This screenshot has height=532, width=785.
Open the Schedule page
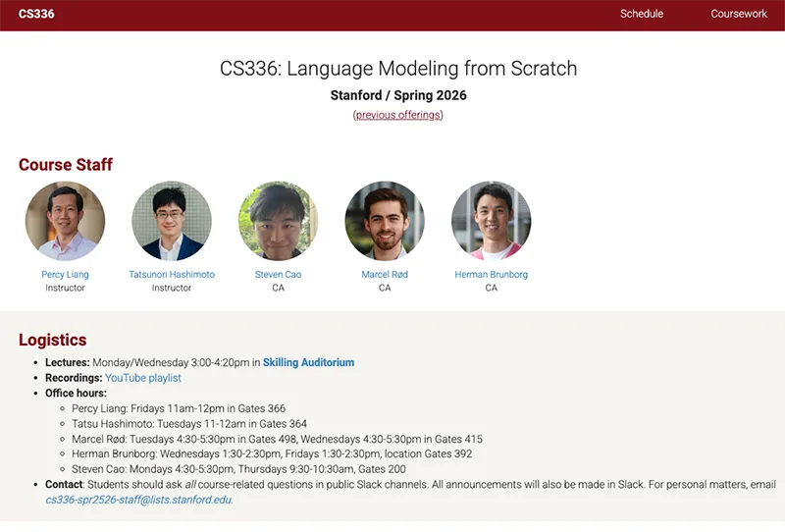coord(642,14)
